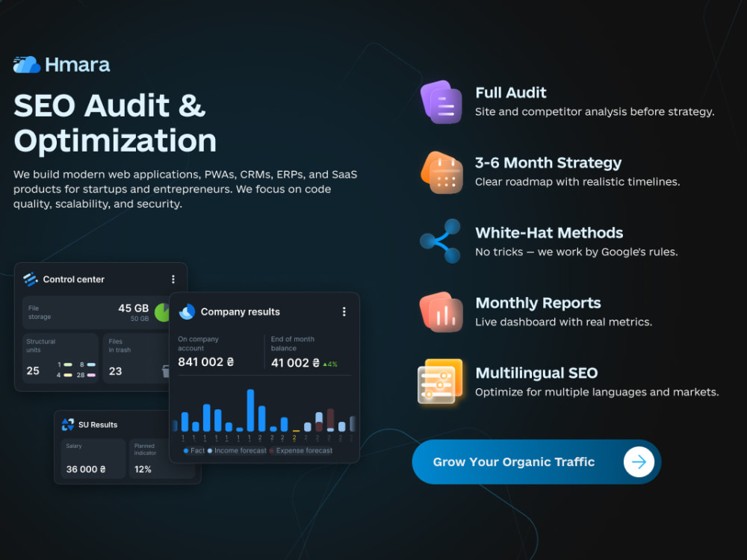The image size is (747, 560).
Task: Click the orange calendar Strategy icon
Action: [441, 172]
